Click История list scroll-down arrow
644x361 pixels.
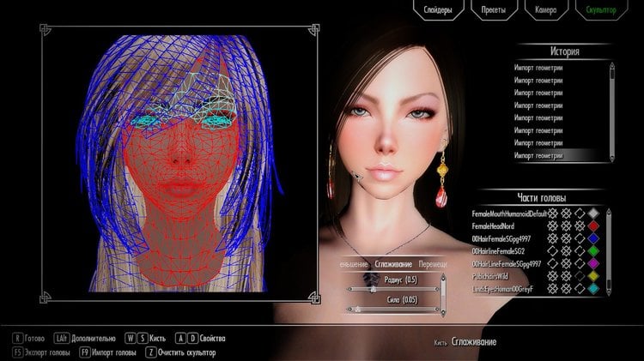pos(612,159)
